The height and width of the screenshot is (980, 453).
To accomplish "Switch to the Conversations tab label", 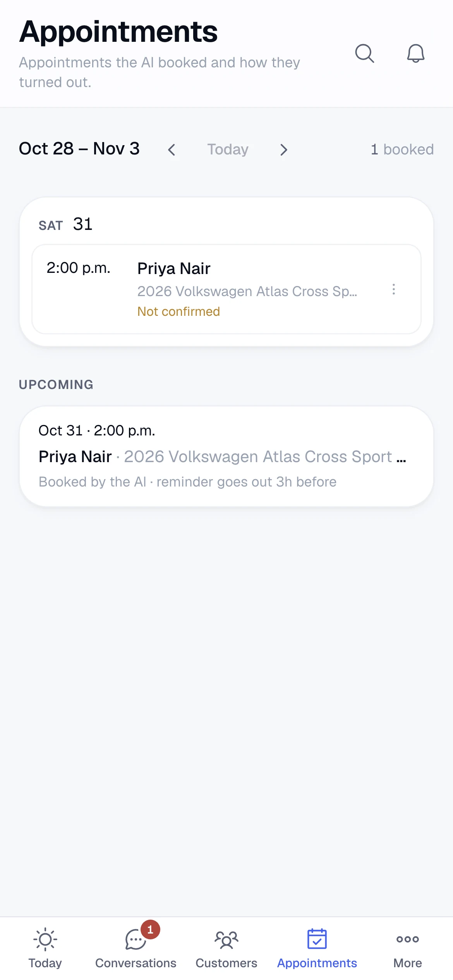I will (136, 963).
